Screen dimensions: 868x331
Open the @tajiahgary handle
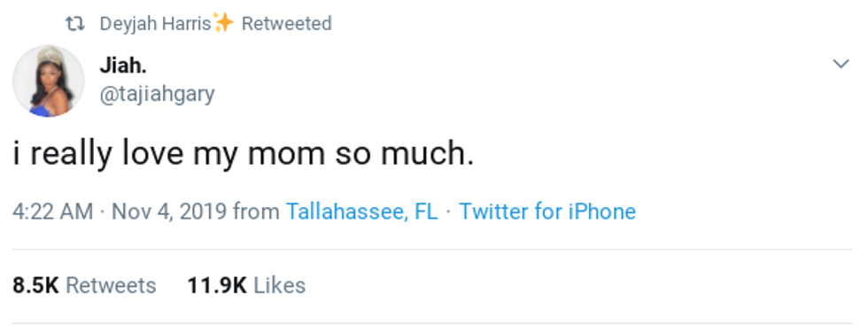tap(158, 94)
